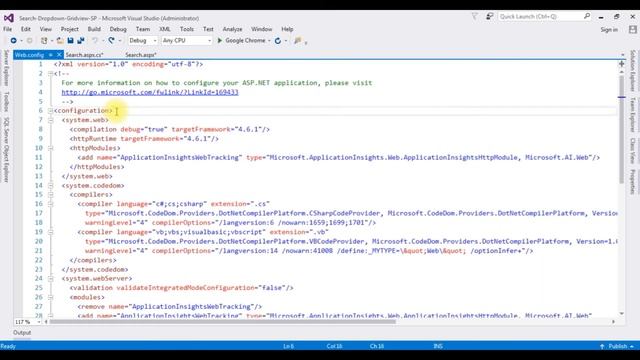Save the file with the Save icon
The width and height of the screenshot is (640, 360).
[x=70, y=40]
